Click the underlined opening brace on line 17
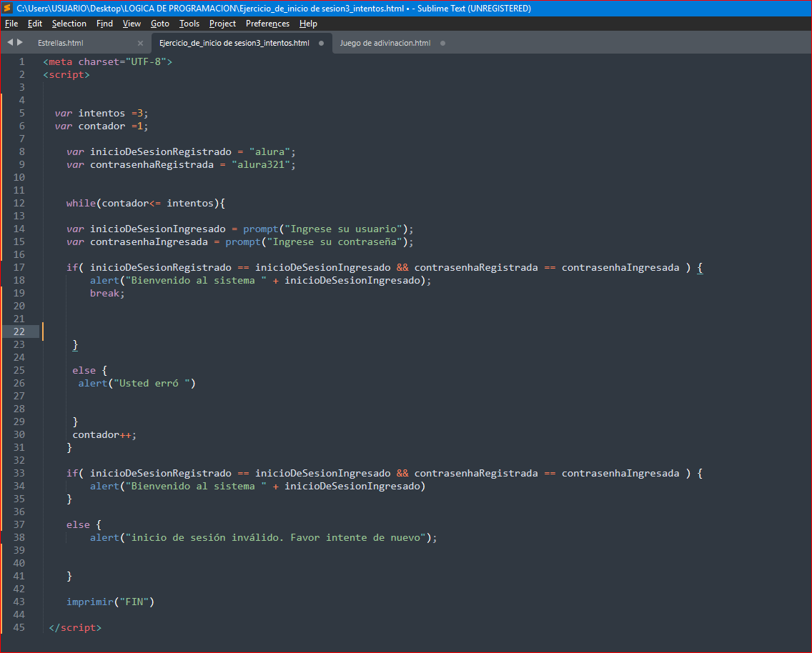The height and width of the screenshot is (653, 812). click(700, 267)
